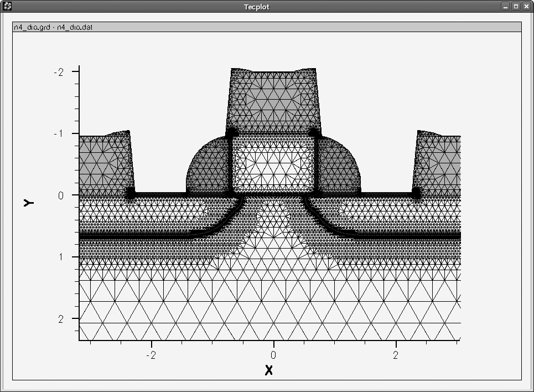Click the 2 tick label on X axis
The image size is (534, 392).
point(396,354)
